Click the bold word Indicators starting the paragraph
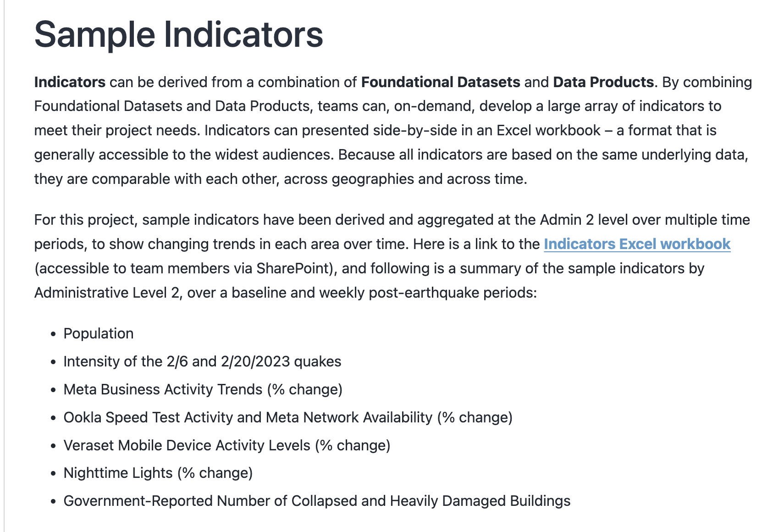Viewport: 773px width, 532px height. pyautogui.click(x=70, y=82)
